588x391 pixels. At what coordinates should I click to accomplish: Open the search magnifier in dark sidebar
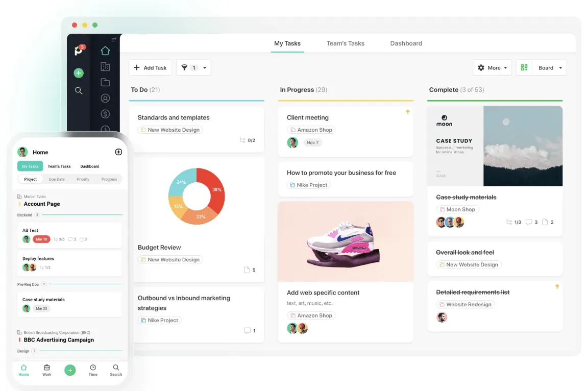(79, 91)
